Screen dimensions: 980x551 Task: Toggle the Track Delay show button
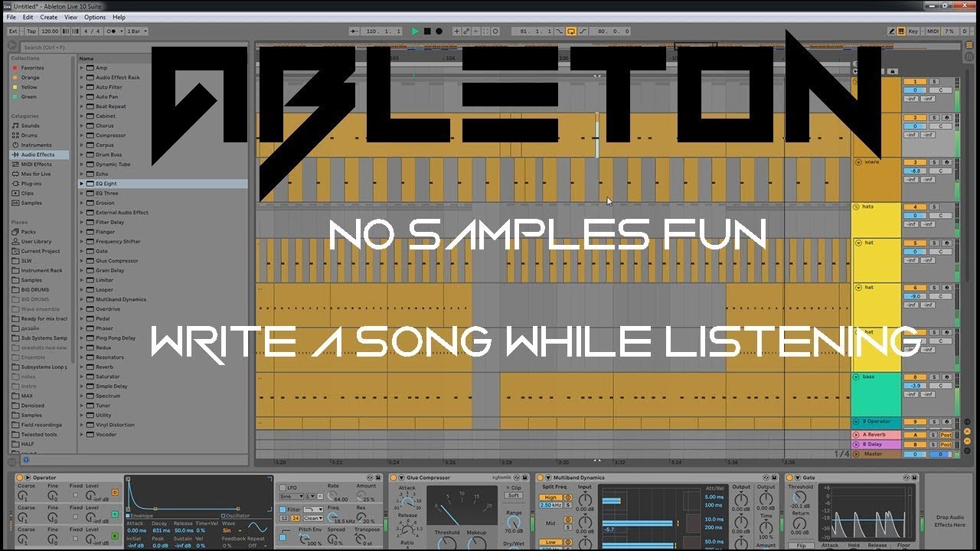pyautogui.click(x=967, y=451)
